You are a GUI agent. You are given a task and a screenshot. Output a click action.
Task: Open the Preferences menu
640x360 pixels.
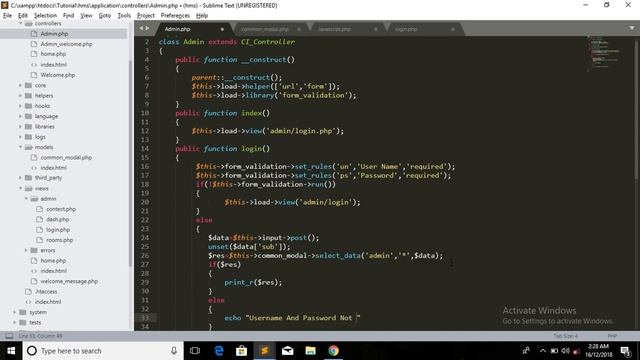[175, 16]
